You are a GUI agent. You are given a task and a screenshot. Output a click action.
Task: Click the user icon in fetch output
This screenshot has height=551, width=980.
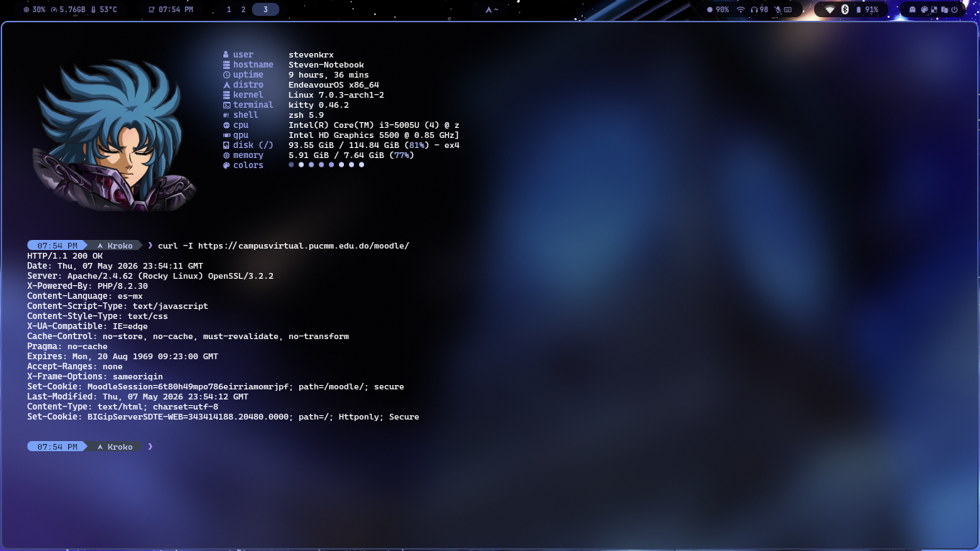tap(226, 55)
